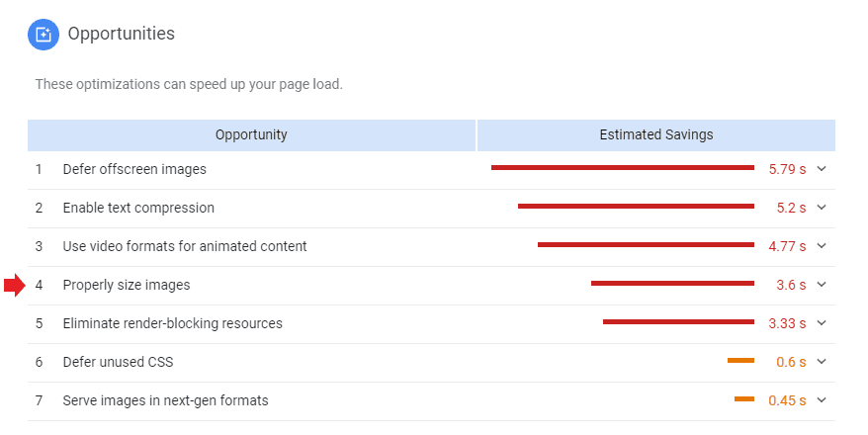This screenshot has width=868, height=435.
Task: Click the red arrow pointing at row 4
Action: point(15,286)
